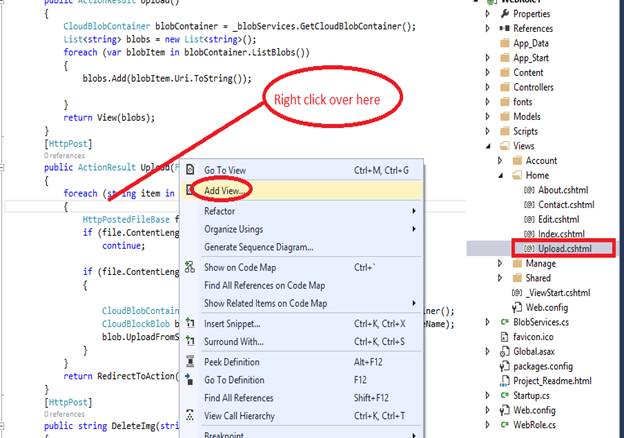The height and width of the screenshot is (438, 624).
Task: Open the Organize Usings submenu
Action: click(302, 229)
